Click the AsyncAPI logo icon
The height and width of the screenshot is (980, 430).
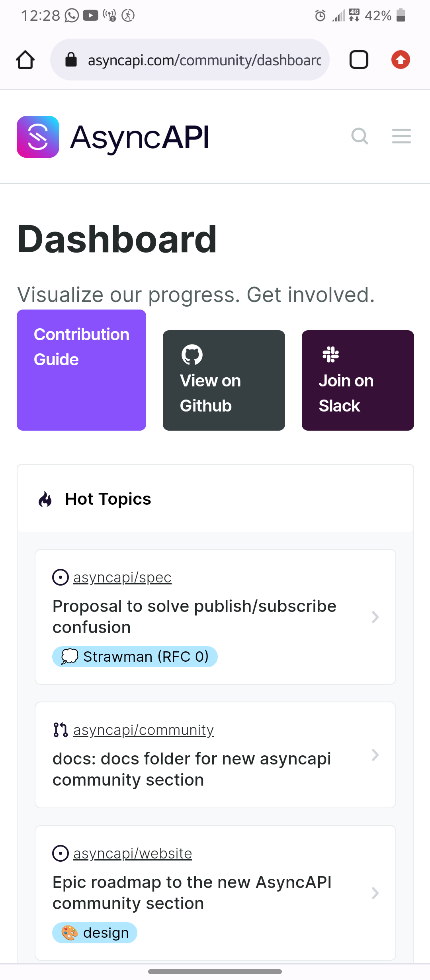pos(38,137)
